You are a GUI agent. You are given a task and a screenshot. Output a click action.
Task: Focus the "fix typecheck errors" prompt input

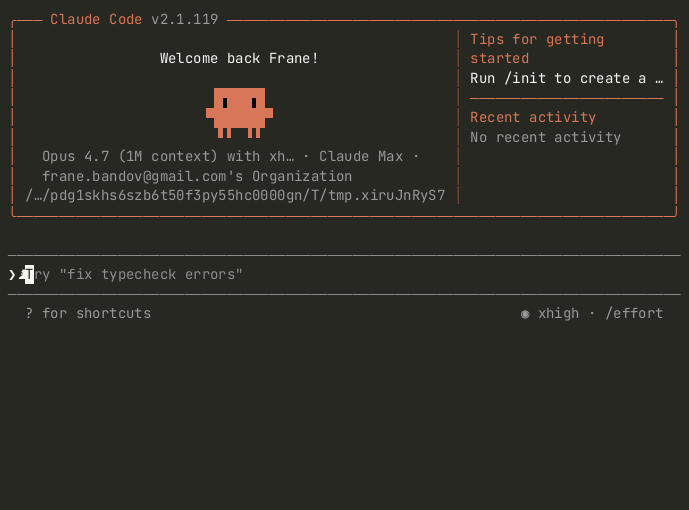[344, 275]
